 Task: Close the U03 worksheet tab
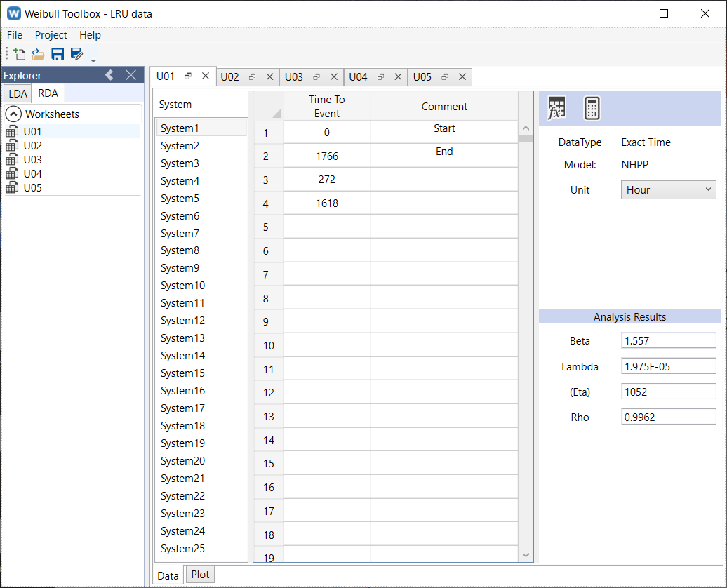coord(333,77)
